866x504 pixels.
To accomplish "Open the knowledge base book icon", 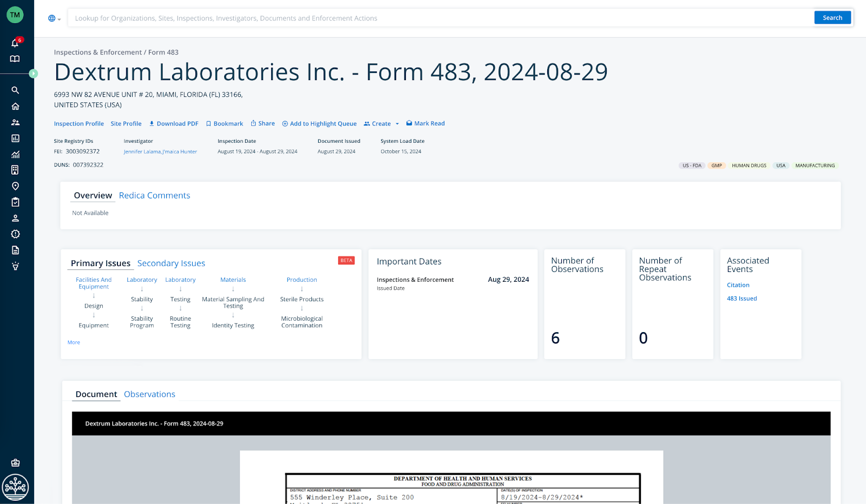I will point(15,58).
